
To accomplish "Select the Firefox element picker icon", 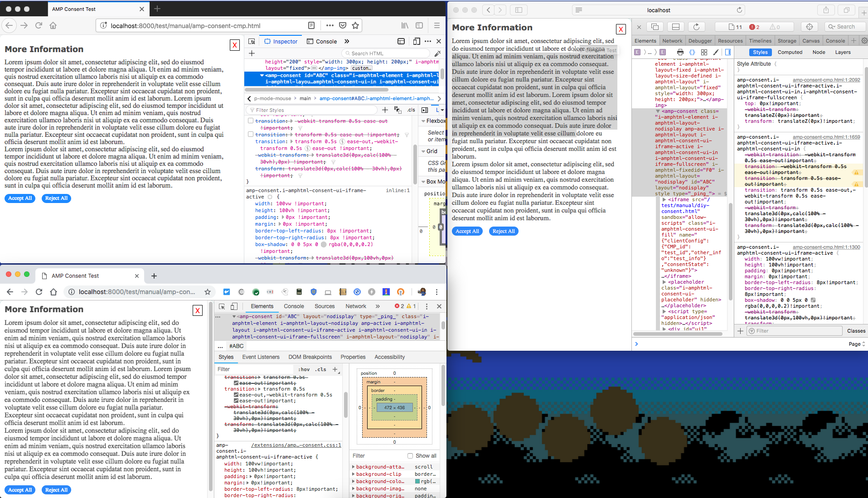I will click(252, 41).
